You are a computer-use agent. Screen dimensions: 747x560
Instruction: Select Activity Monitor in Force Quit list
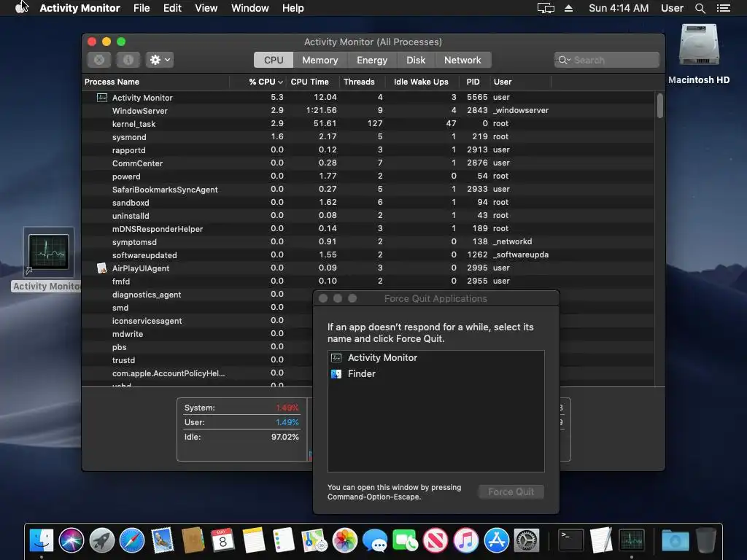(x=436, y=357)
